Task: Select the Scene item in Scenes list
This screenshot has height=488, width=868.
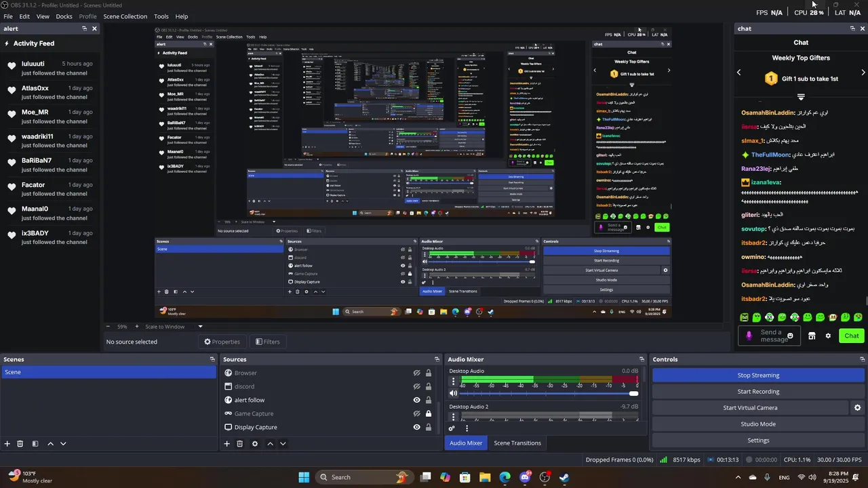Action: tap(108, 372)
